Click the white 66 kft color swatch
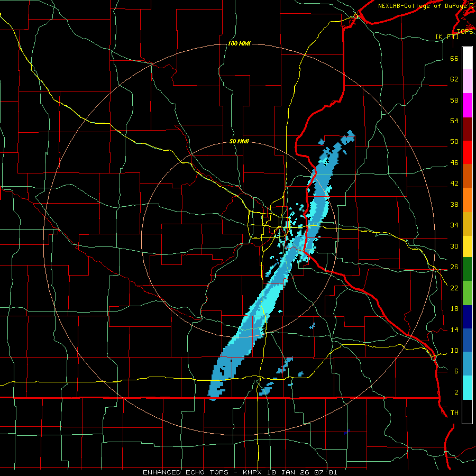476x476 pixels. pos(467,58)
